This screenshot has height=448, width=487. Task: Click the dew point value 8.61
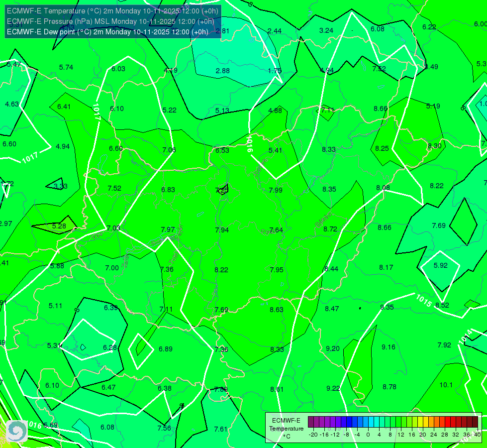[277, 389]
